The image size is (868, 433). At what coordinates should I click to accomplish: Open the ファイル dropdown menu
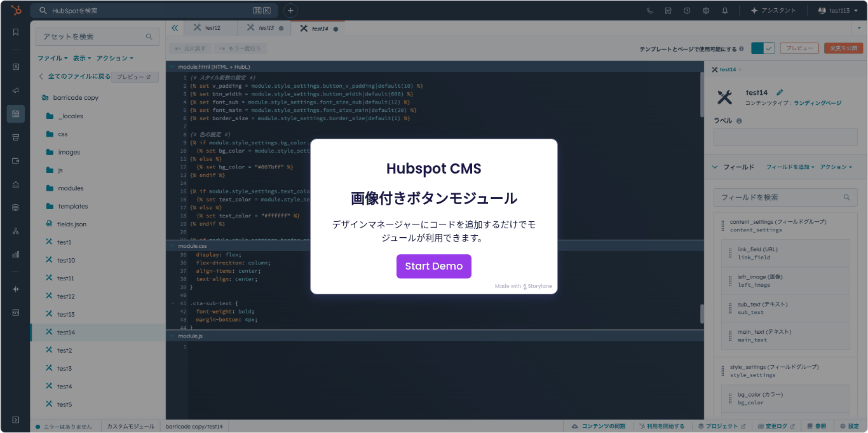click(52, 58)
